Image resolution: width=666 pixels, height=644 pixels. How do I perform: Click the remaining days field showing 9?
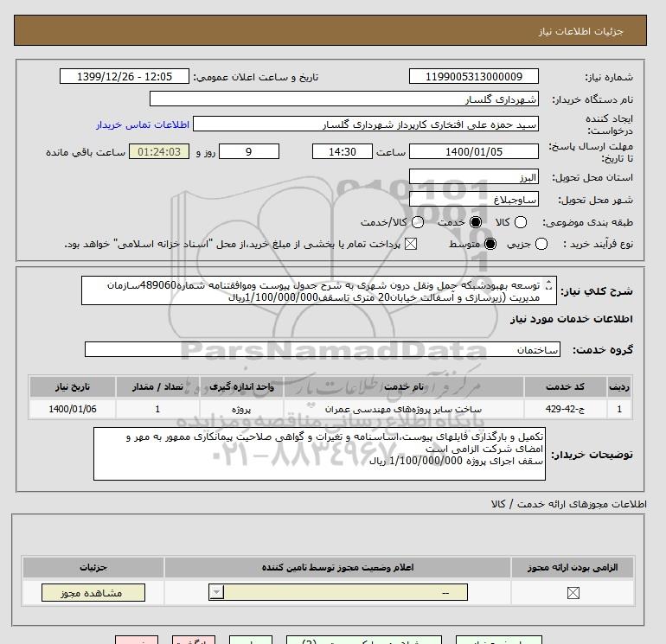pyautogui.click(x=249, y=151)
